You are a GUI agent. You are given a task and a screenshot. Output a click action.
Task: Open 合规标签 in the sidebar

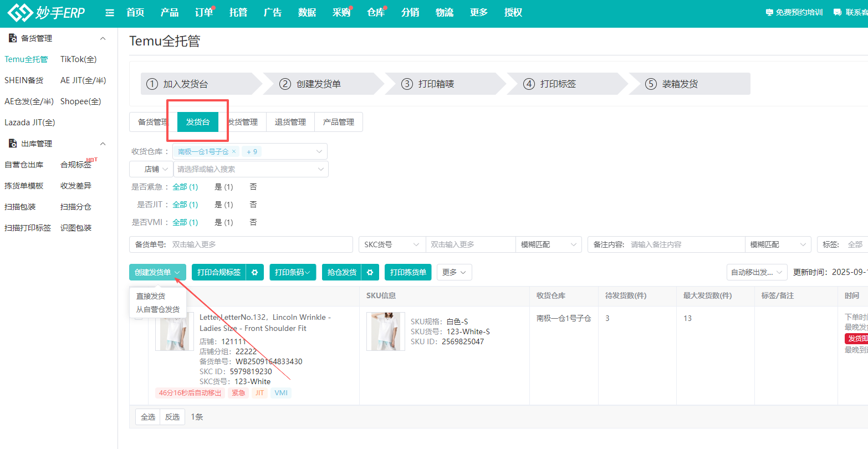coord(76,165)
